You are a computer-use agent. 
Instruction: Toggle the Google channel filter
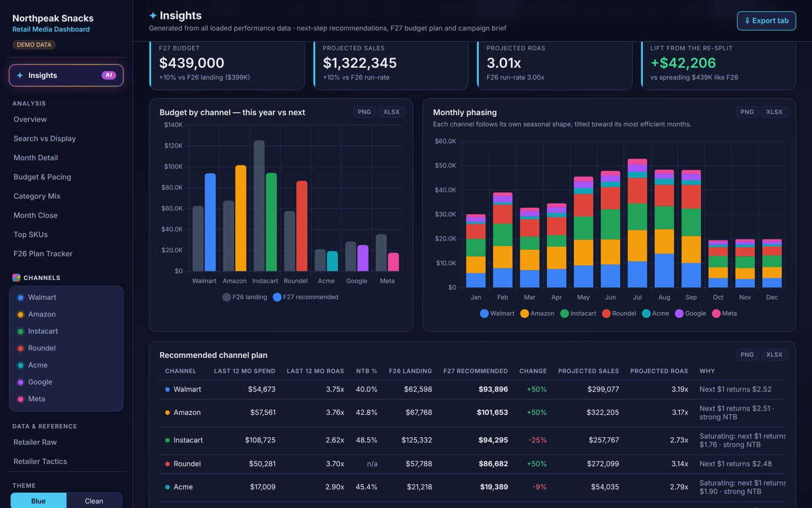[x=66, y=382]
